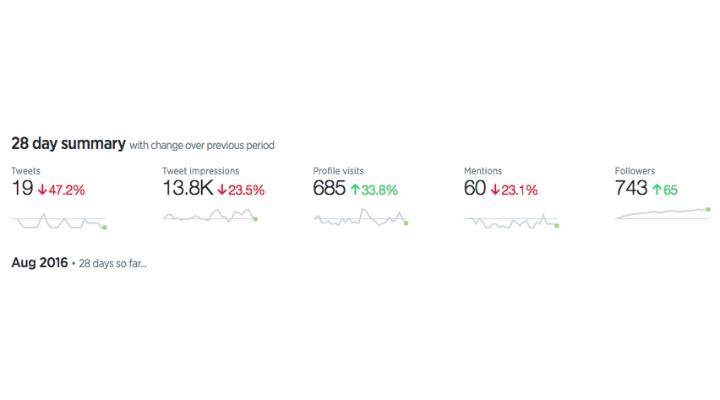Click the Aug 2016 section heading
This screenshot has width=720, height=400.
tap(39, 263)
